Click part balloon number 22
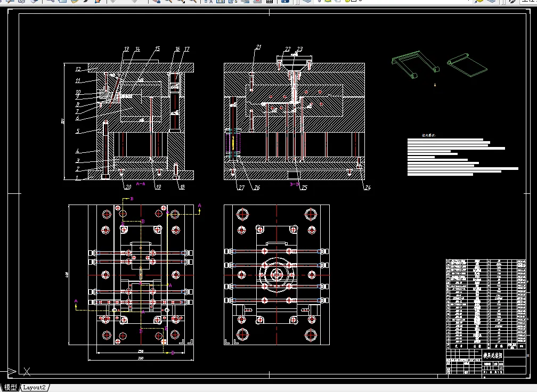The height and width of the screenshot is (392, 537). 288,49
